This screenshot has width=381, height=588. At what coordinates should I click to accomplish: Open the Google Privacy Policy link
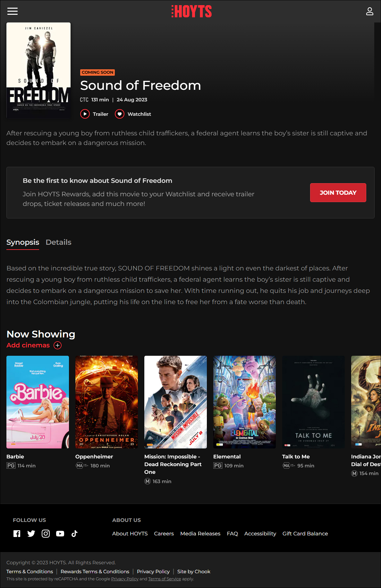tap(125, 579)
